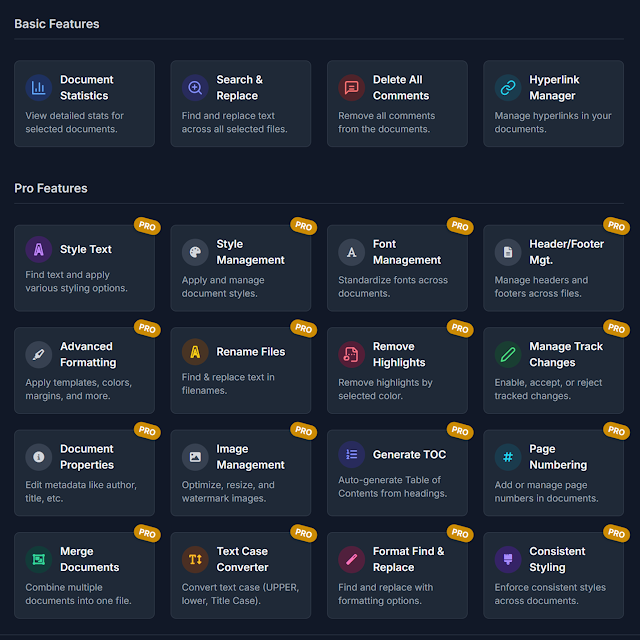
Task: Open the Font Management feature
Action: (x=397, y=268)
